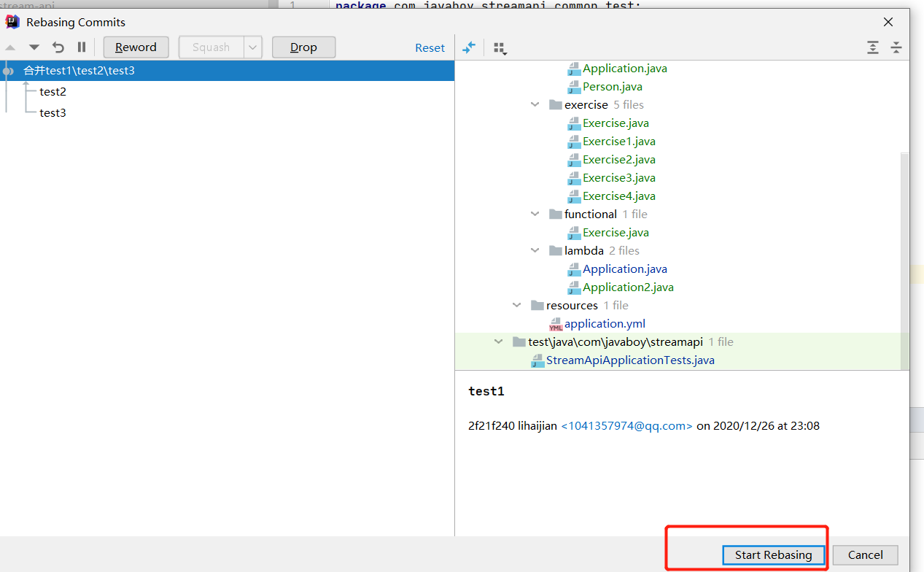Viewport: 924px width, 572px height.
Task: Select Exercise3.java
Action: 619,177
